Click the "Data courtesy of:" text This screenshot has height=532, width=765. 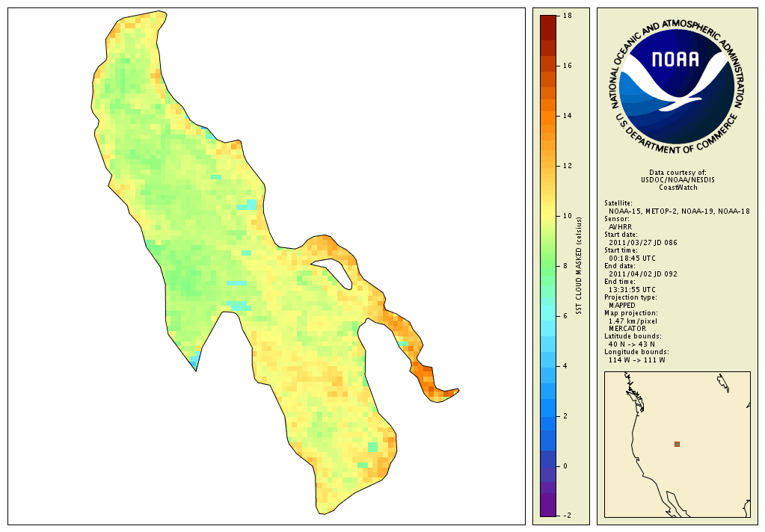(678, 173)
